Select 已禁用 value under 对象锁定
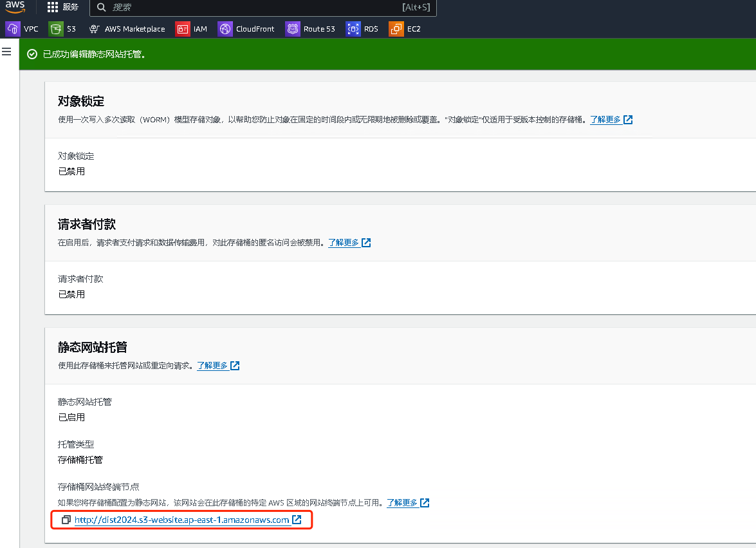The width and height of the screenshot is (756, 548). 71,171
